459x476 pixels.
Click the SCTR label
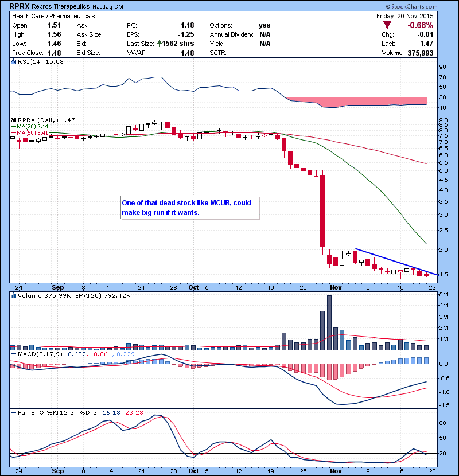(x=218, y=53)
